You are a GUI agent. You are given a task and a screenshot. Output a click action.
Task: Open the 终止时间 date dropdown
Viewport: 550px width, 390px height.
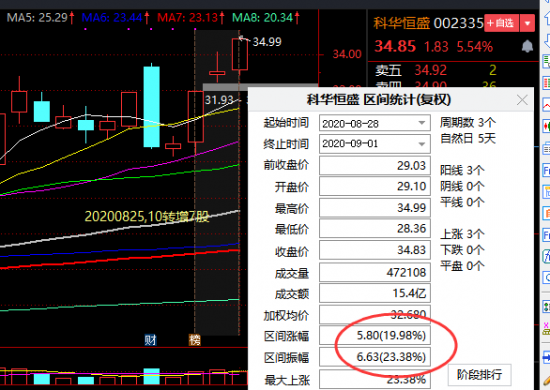(x=422, y=144)
